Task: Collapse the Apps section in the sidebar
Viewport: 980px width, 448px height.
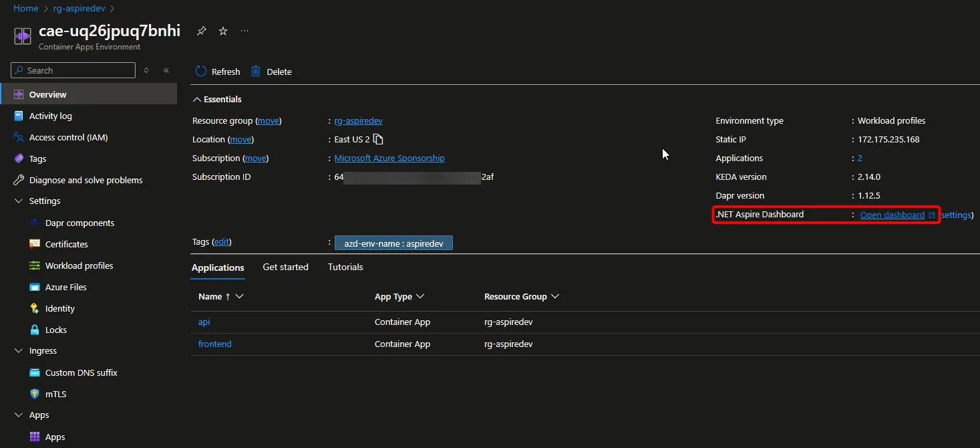Action: [18, 415]
